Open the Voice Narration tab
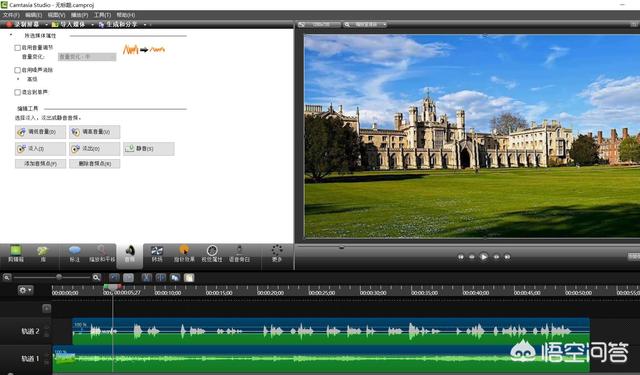 tap(239, 254)
